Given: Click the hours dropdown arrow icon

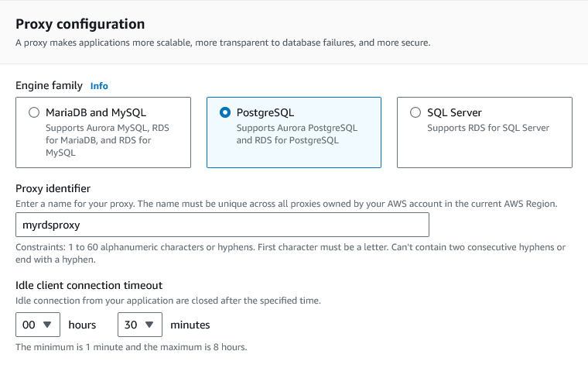Looking at the screenshot, I should tap(47, 325).
